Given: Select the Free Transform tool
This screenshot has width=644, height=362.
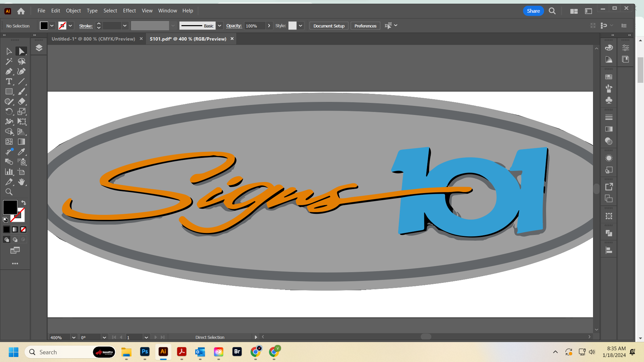Looking at the screenshot, I should (x=21, y=122).
